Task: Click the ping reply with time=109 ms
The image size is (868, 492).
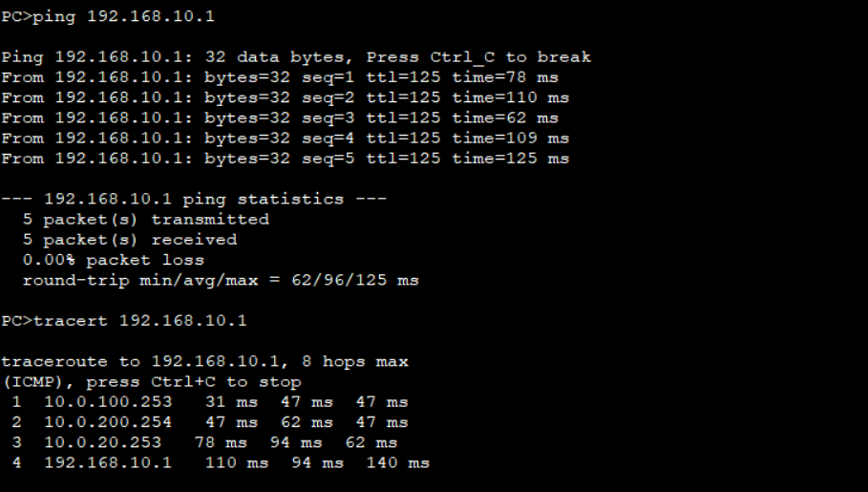Action: coord(286,139)
